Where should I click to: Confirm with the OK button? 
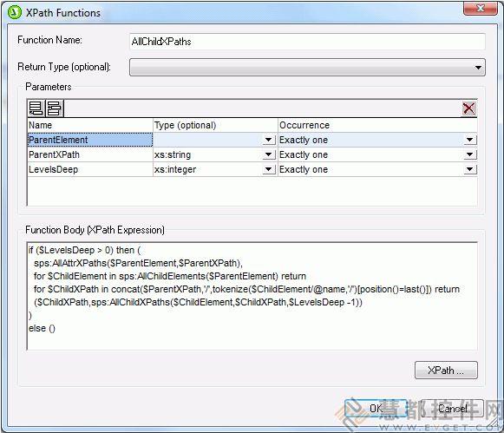point(376,408)
